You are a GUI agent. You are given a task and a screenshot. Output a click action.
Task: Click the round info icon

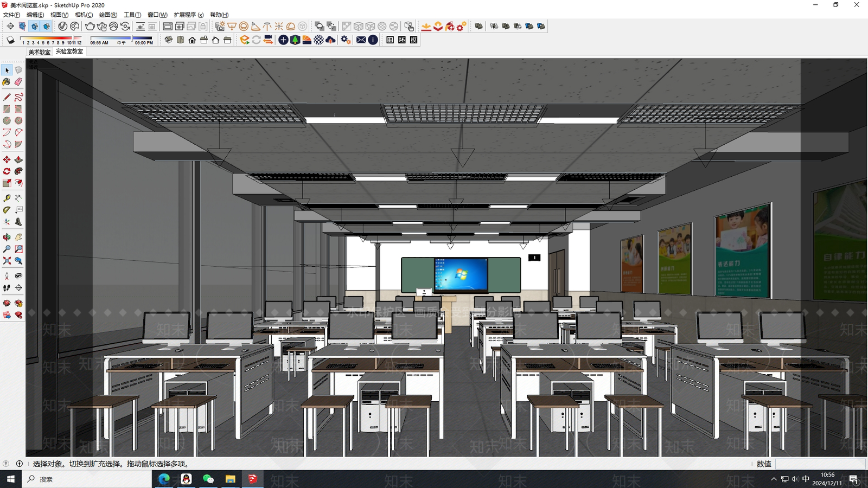coord(373,40)
